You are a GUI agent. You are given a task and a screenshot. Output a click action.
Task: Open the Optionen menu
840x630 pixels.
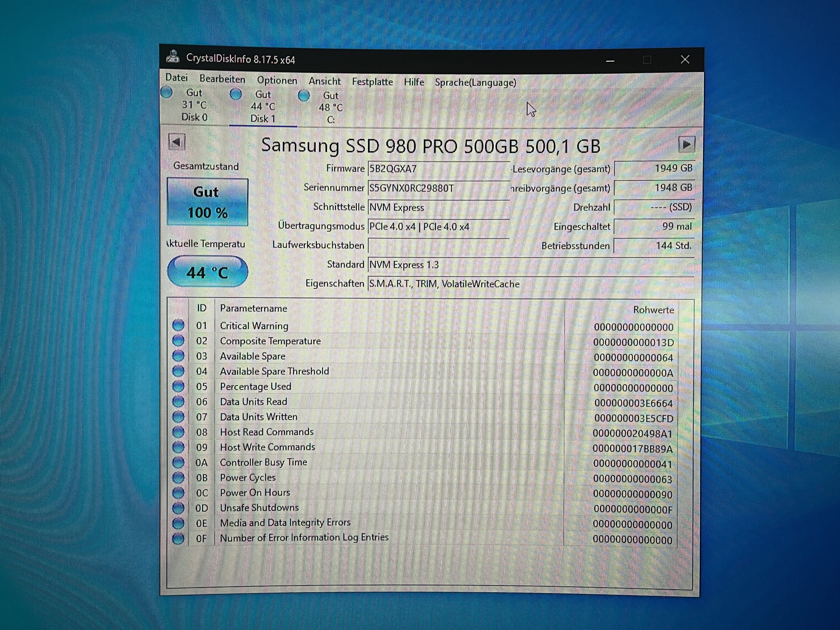coord(277,80)
